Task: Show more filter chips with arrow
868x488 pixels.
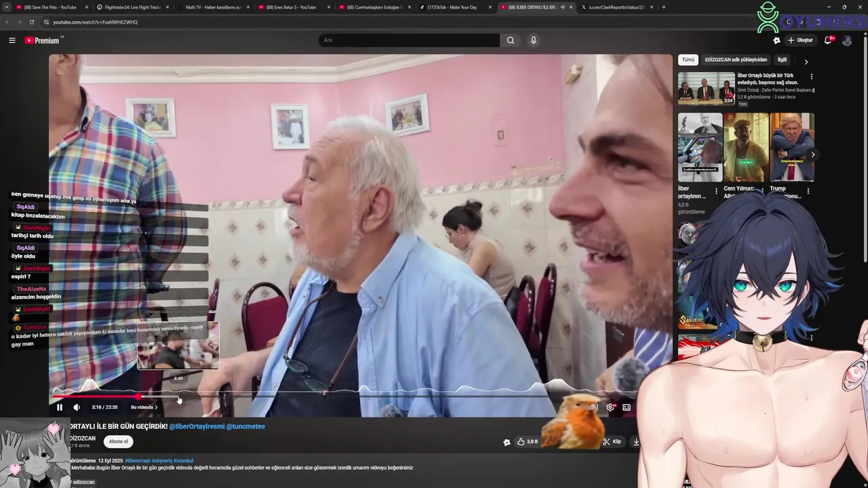Action: (806, 62)
